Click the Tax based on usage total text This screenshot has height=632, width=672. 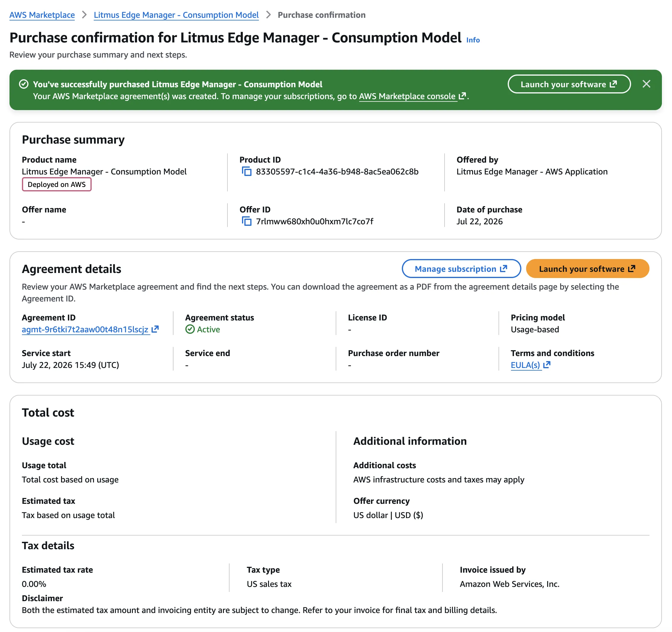tap(68, 515)
